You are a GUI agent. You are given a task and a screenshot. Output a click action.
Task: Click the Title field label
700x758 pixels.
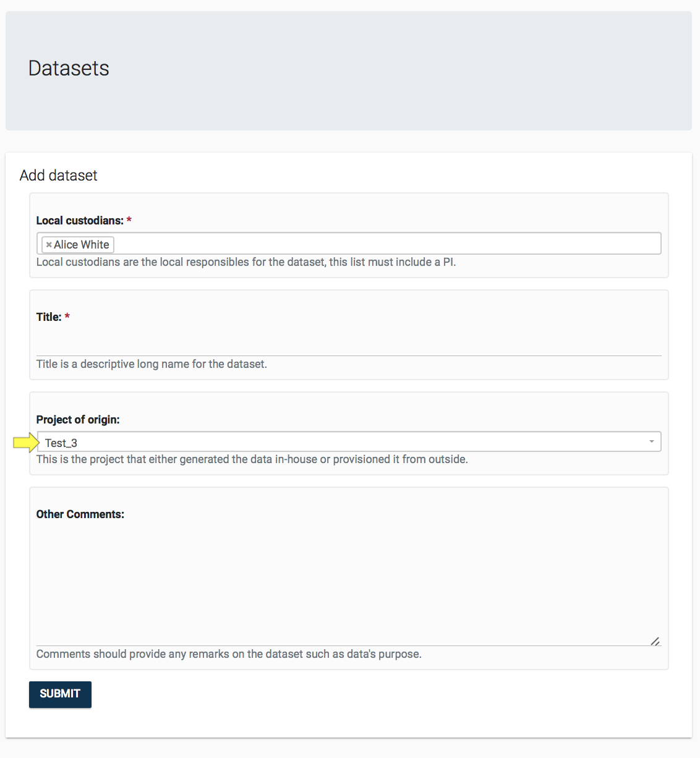coord(49,317)
